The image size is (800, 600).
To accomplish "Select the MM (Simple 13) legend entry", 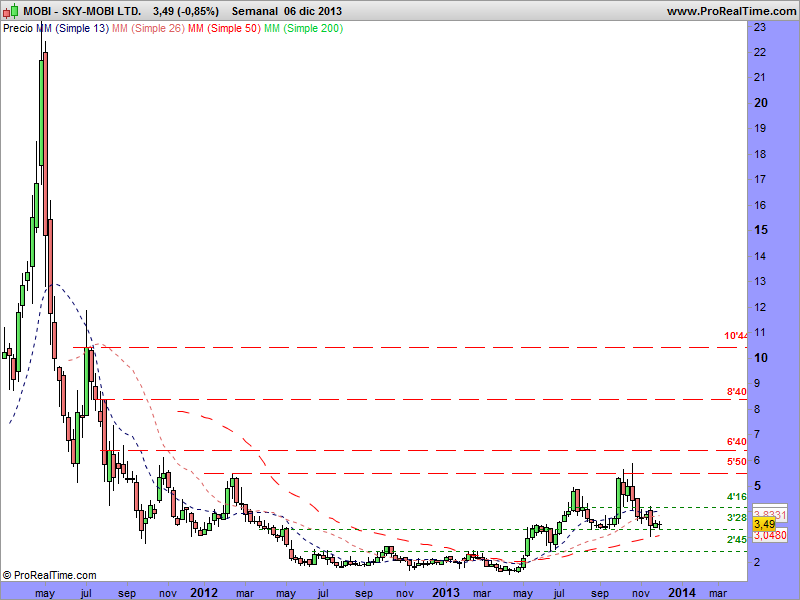I will click(x=72, y=29).
